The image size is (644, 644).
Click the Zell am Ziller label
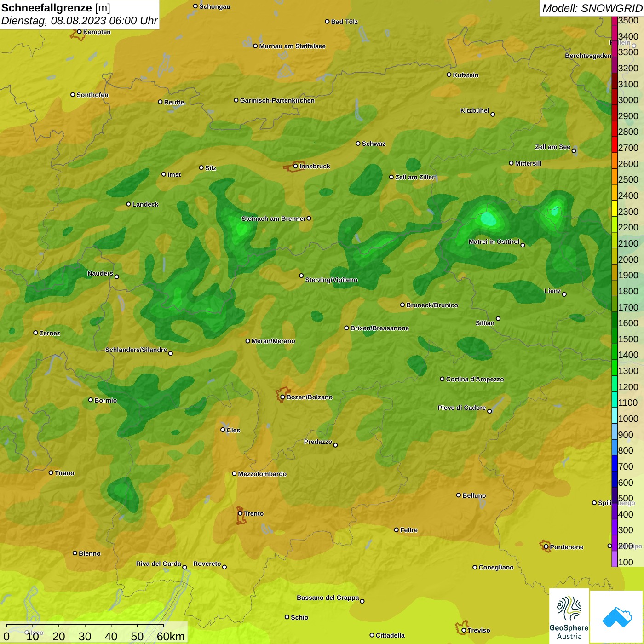pyautogui.click(x=414, y=177)
